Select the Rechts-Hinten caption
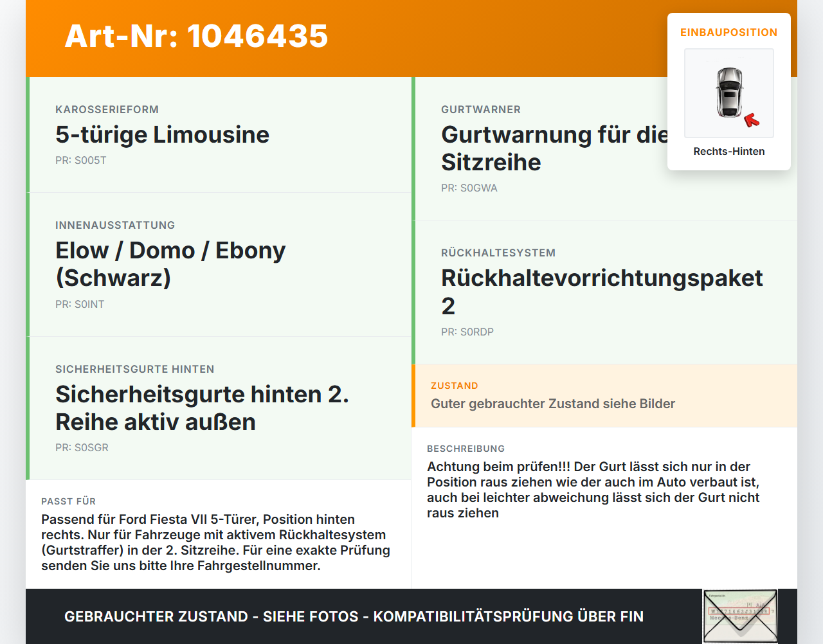Viewport: 823px width, 644px height. tap(729, 151)
